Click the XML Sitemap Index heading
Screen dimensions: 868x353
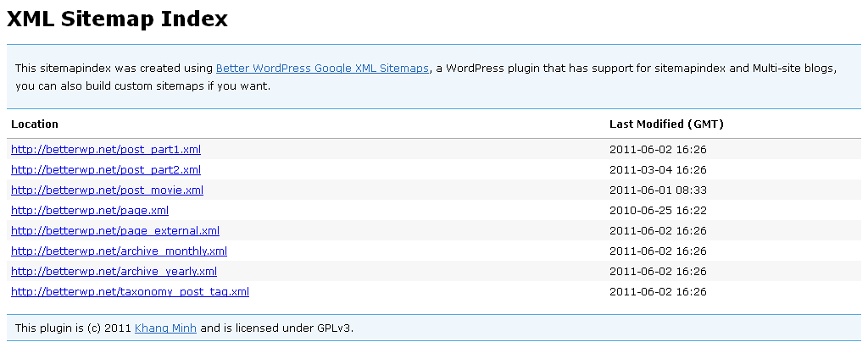(117, 19)
